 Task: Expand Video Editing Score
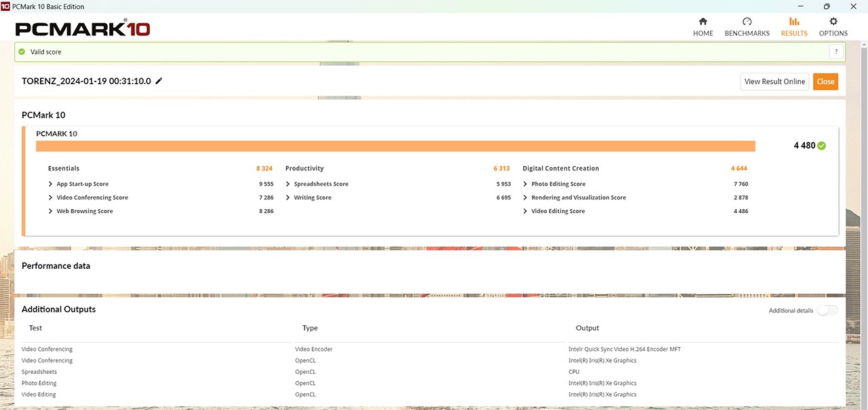pos(525,211)
